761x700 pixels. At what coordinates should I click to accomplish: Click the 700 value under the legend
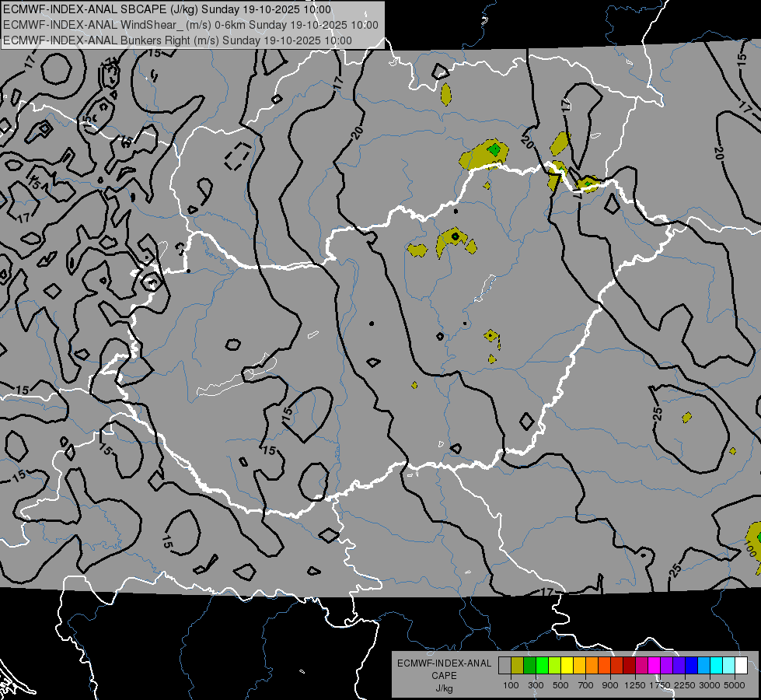(x=586, y=685)
